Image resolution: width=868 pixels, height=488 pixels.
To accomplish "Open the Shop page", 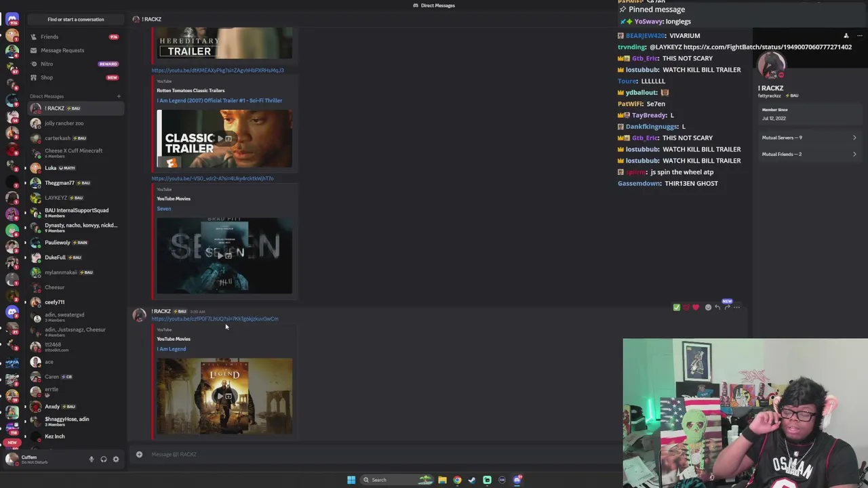I will coord(76,77).
